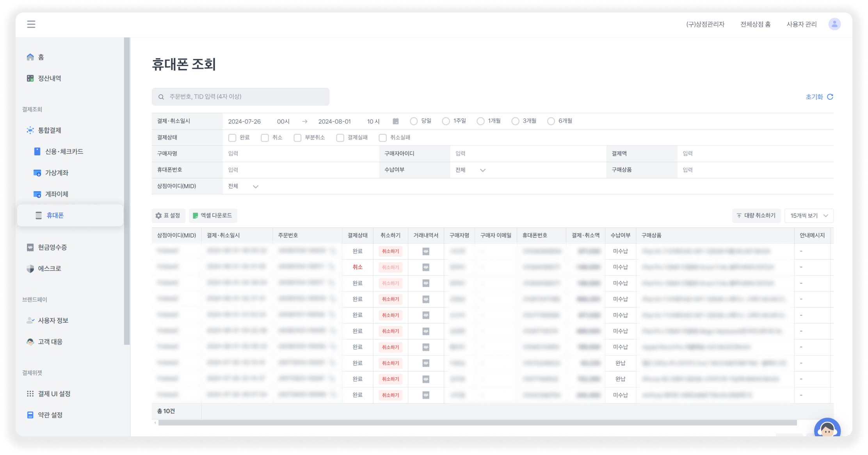Click the 표 설정 gear icon

[158, 215]
